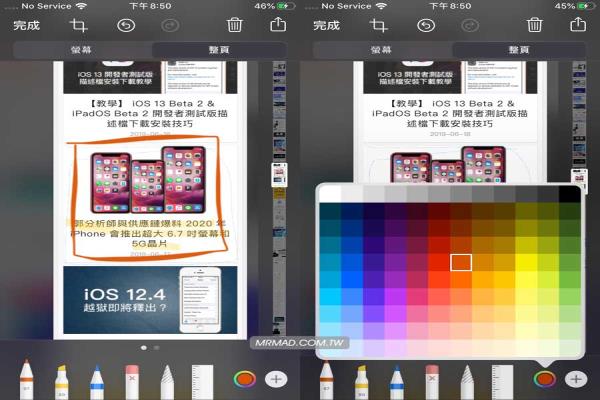
Task: Switch to 整頁 tab in right screenshot
Action: (519, 50)
